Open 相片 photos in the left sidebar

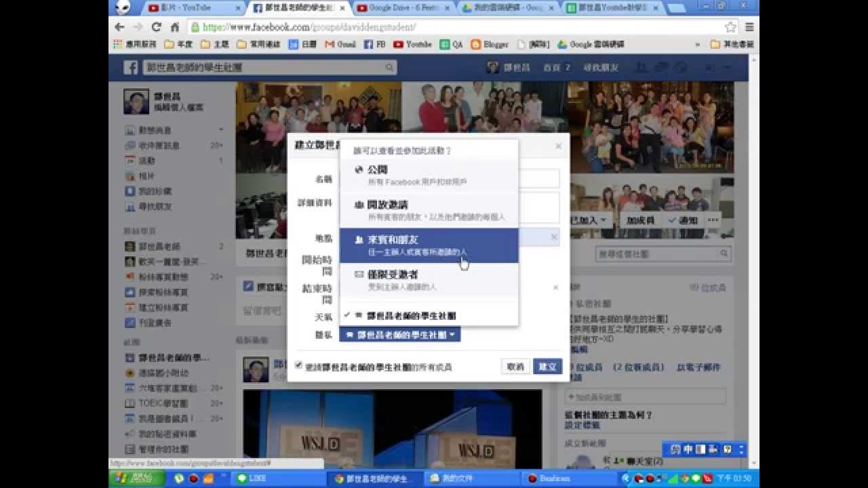(146, 176)
